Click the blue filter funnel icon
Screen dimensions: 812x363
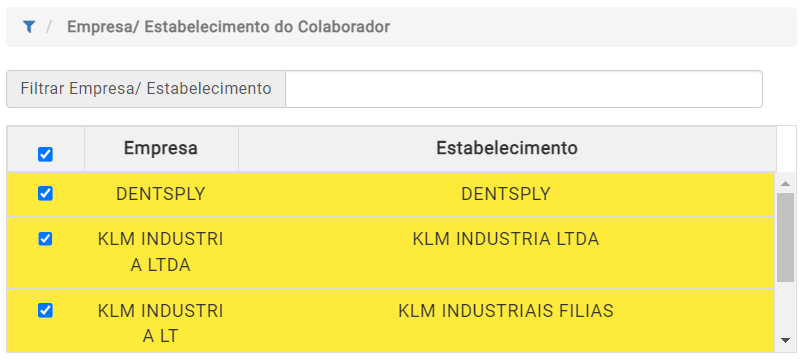click(29, 27)
